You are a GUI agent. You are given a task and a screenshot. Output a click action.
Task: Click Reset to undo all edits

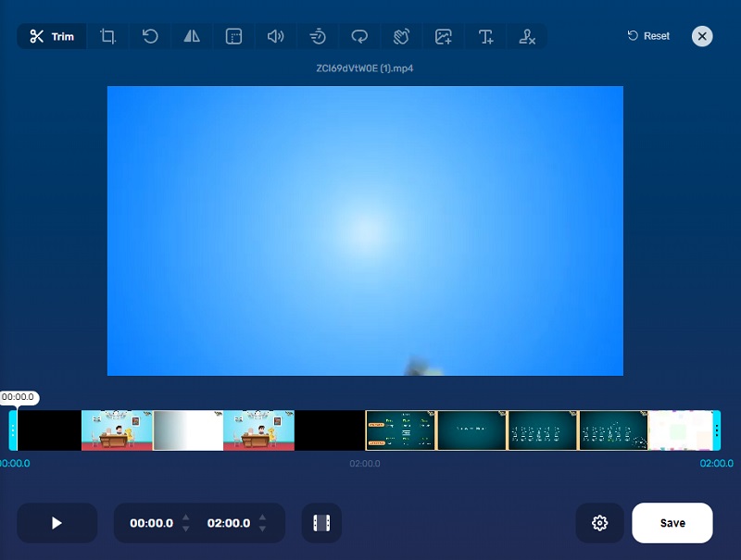(x=647, y=35)
